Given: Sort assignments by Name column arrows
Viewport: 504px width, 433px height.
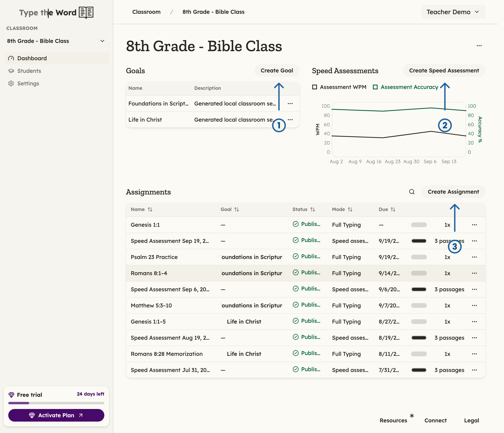Looking at the screenshot, I should pos(150,209).
